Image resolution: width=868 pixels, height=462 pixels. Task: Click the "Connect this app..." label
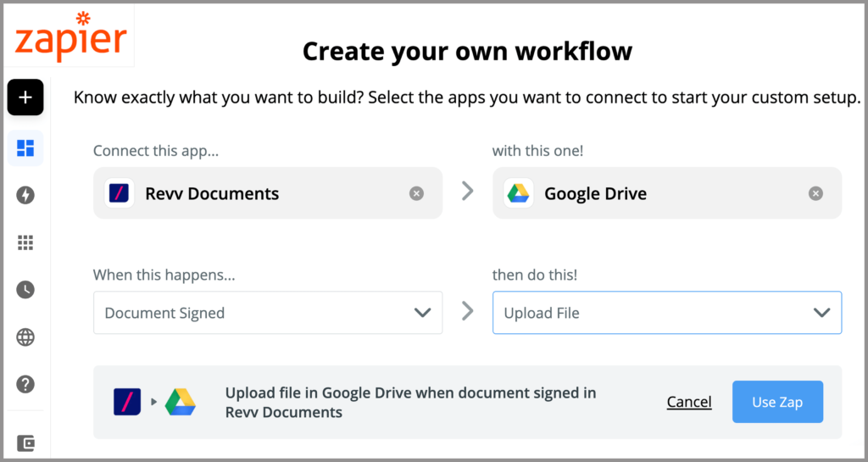[156, 151]
